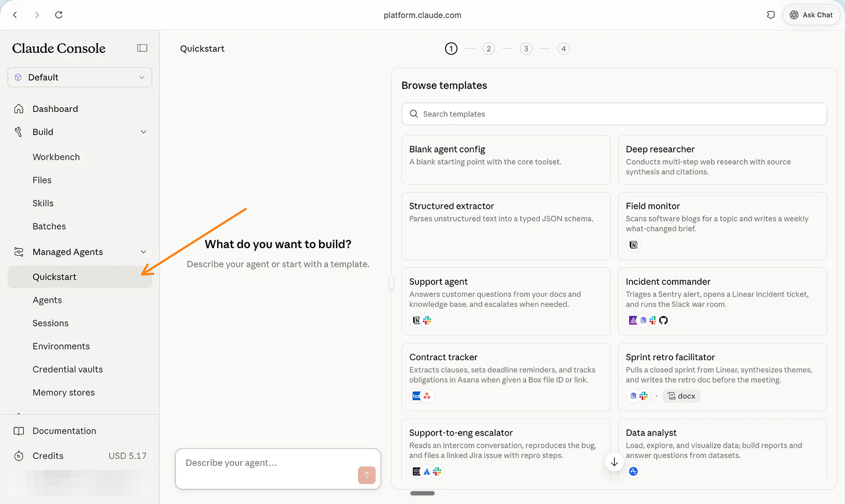Click the Slack icon on Support agent card
Viewport: 845px width, 504px height.
coord(427,320)
